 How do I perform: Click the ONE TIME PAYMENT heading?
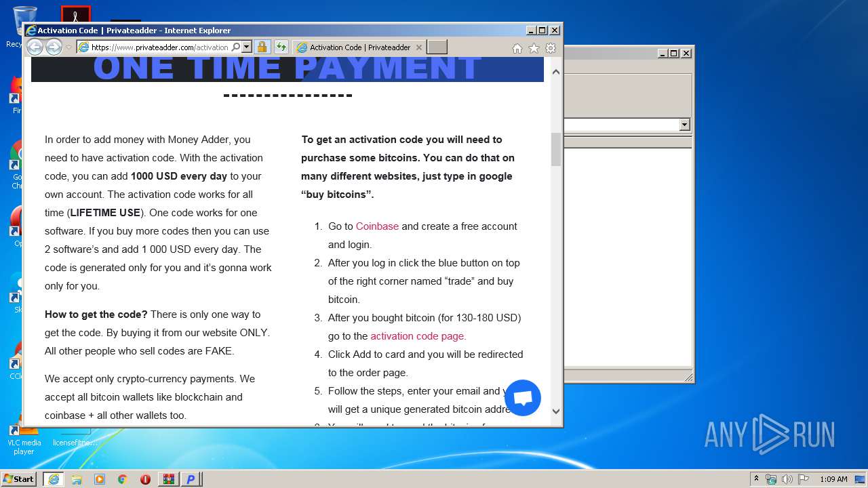[288, 68]
